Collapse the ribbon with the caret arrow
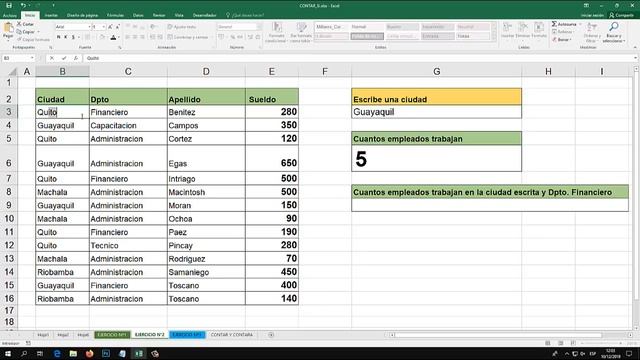Viewport: 640px width, 360px height. 635,47
